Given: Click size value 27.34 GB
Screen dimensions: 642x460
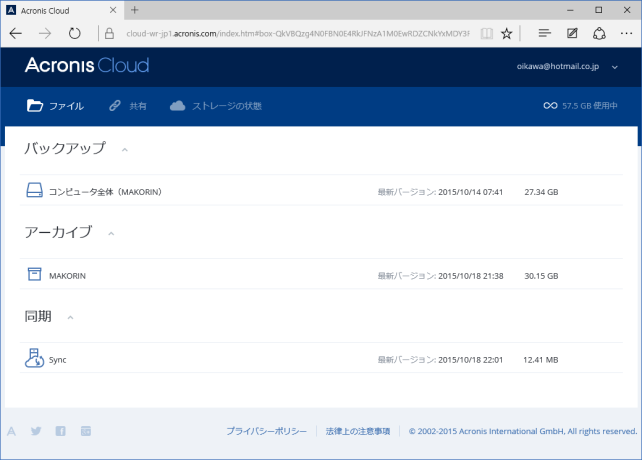Looking at the screenshot, I should pos(541,192).
